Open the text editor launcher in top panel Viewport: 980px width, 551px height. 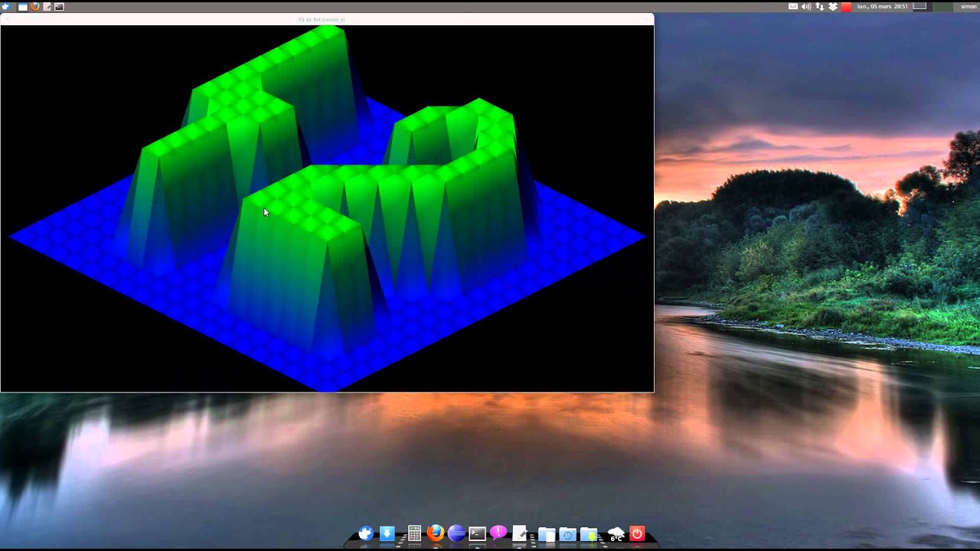coord(47,7)
